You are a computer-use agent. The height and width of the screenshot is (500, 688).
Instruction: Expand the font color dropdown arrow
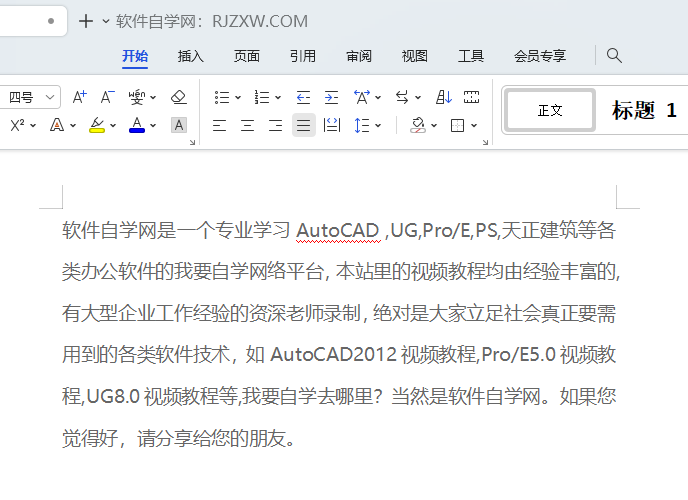pos(153,126)
